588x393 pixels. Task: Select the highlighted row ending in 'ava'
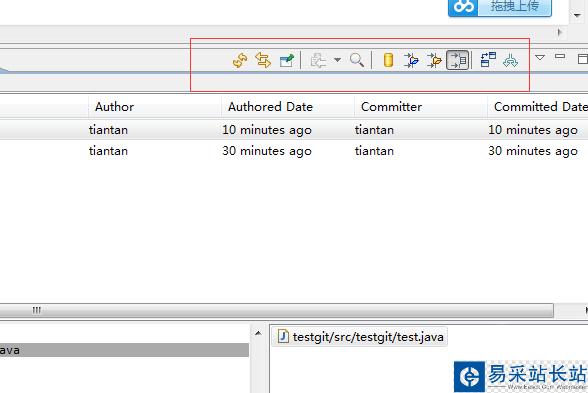tap(124, 350)
